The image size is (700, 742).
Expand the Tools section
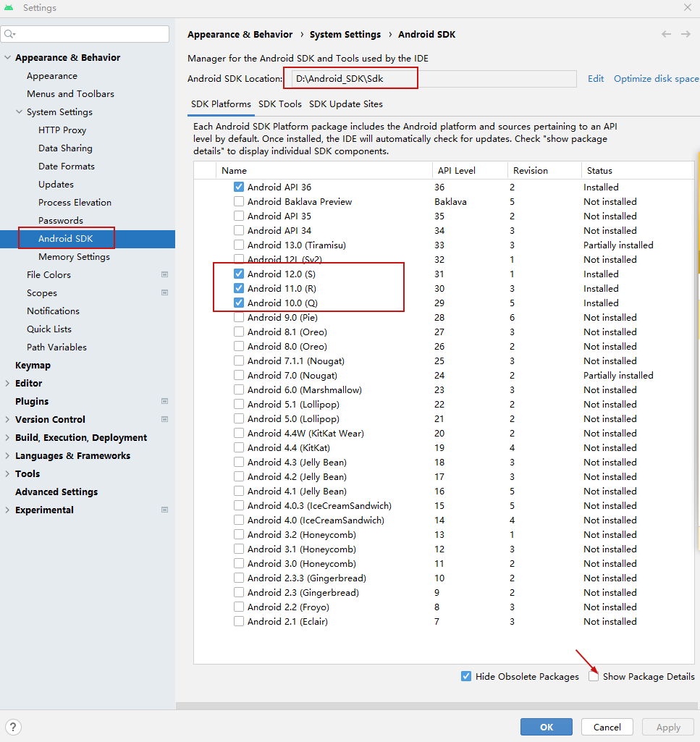(7, 473)
